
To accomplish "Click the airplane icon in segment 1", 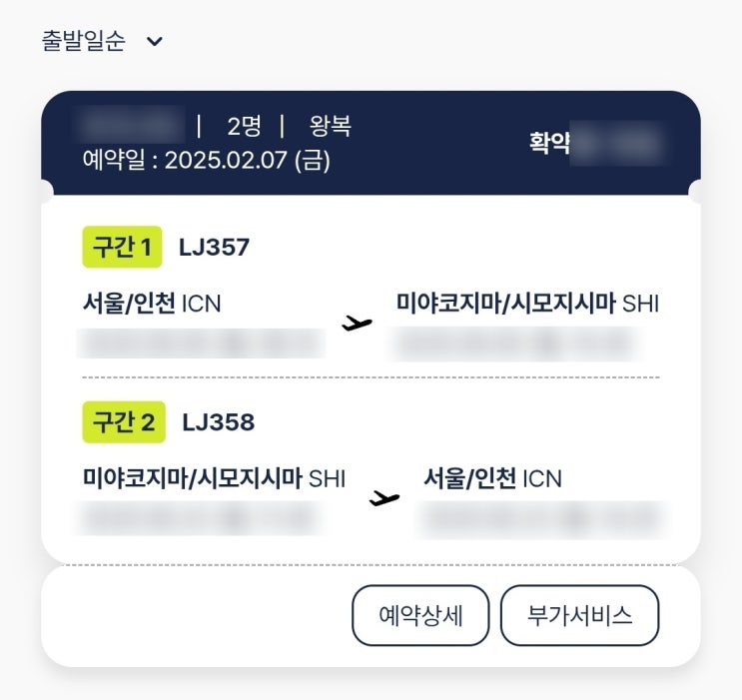I will (x=357, y=324).
